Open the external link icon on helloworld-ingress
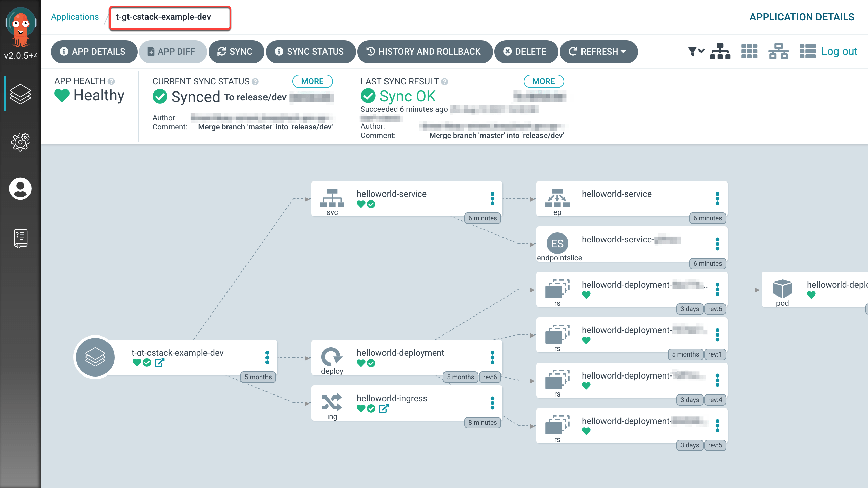Viewport: 868px width, 488px height. [x=383, y=409]
